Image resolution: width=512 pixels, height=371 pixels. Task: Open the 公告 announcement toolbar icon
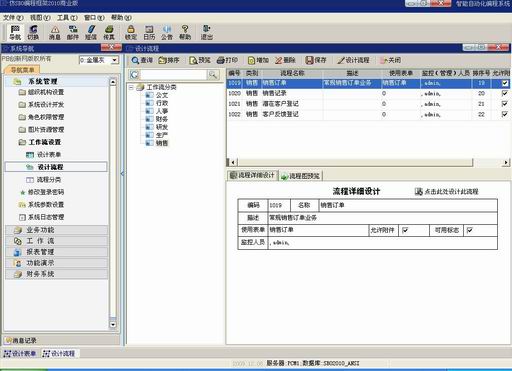(x=167, y=32)
